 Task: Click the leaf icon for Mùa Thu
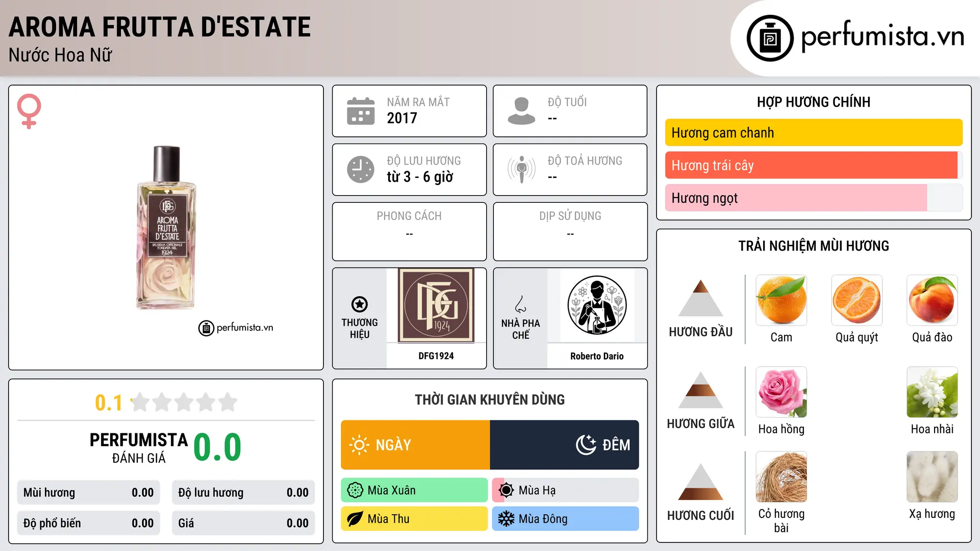(355, 519)
